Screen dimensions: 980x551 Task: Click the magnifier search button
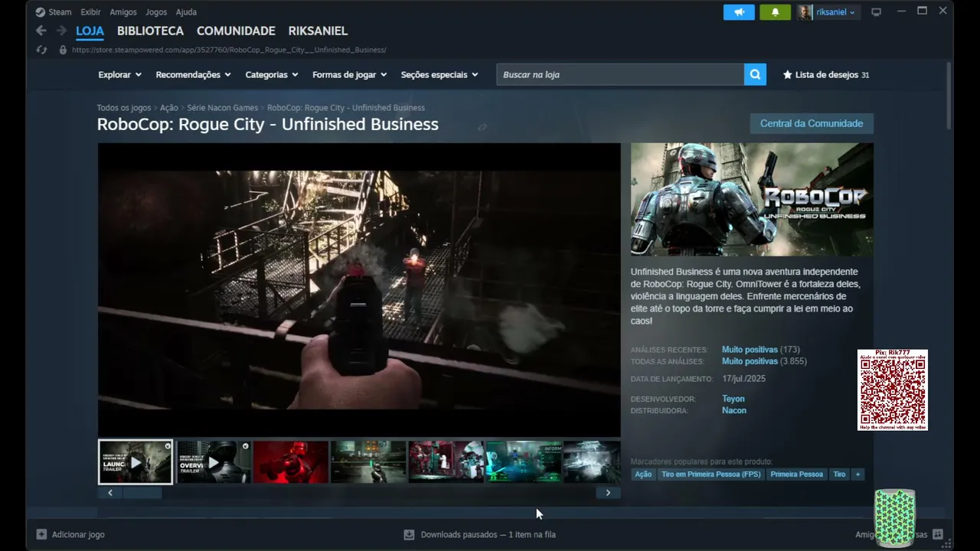pyautogui.click(x=755, y=74)
